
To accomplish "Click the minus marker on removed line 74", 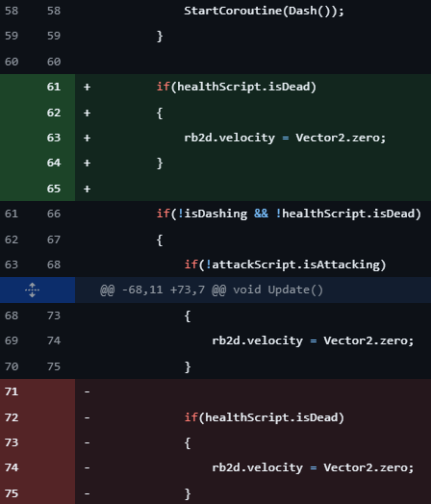I will point(87,467).
